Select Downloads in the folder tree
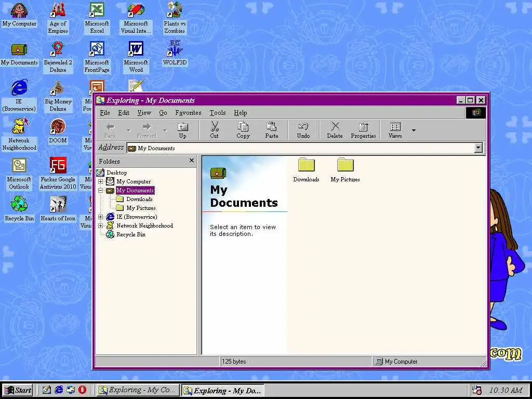This screenshot has width=532, height=399. tap(139, 199)
